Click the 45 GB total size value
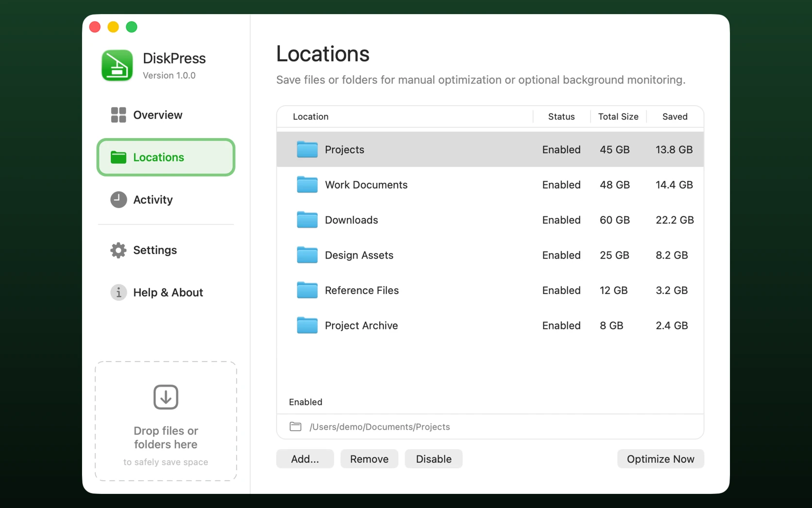 pyautogui.click(x=614, y=149)
